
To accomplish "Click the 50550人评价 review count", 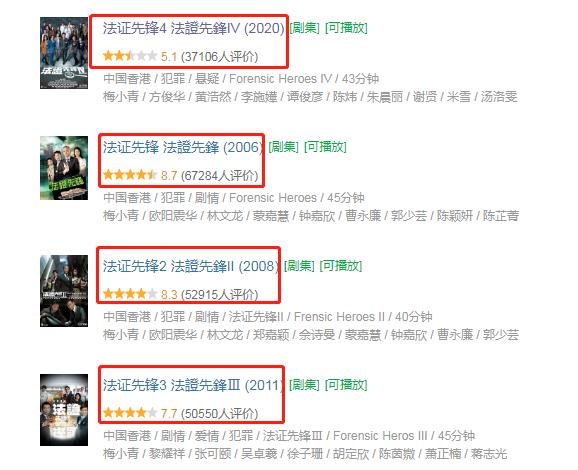I will coord(220,413).
